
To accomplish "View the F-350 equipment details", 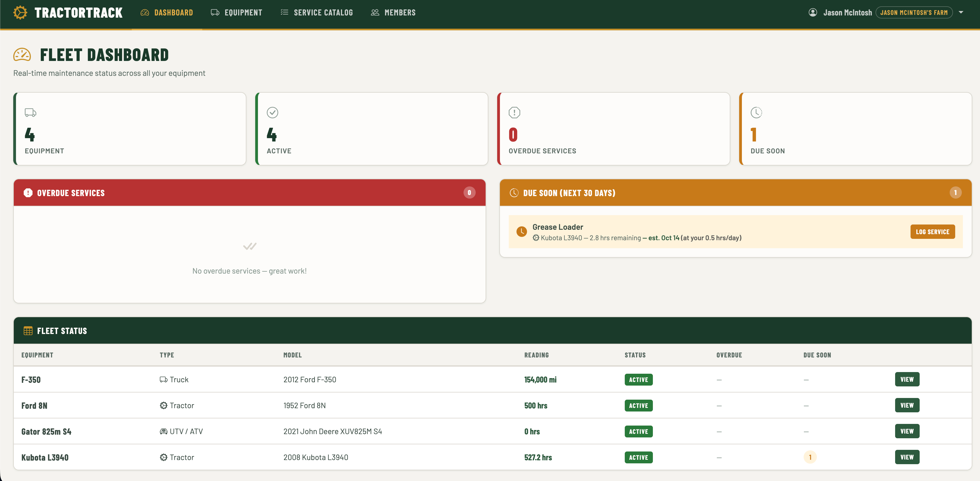I will pos(907,379).
